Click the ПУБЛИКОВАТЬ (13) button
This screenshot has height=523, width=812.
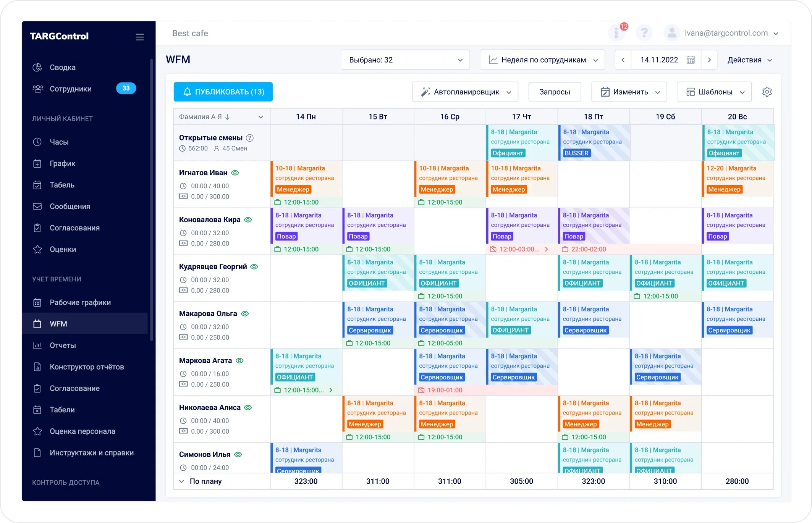223,92
